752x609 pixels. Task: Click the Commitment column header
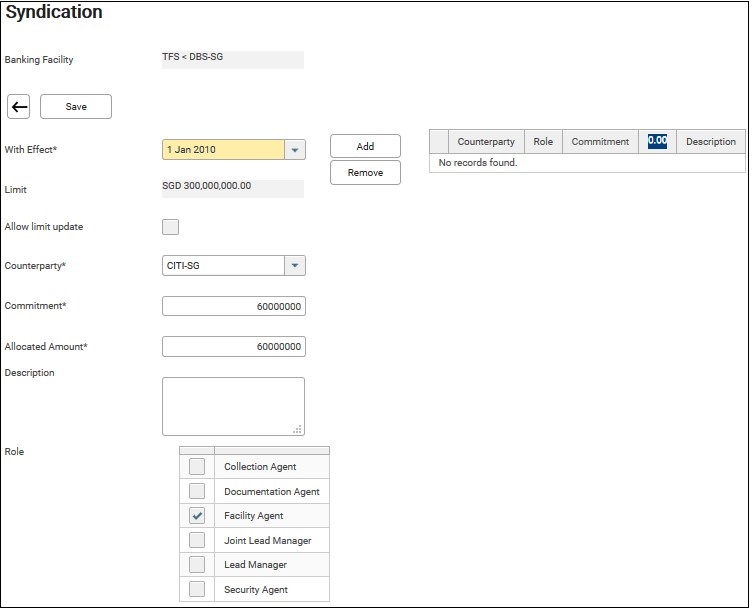[x=600, y=142]
